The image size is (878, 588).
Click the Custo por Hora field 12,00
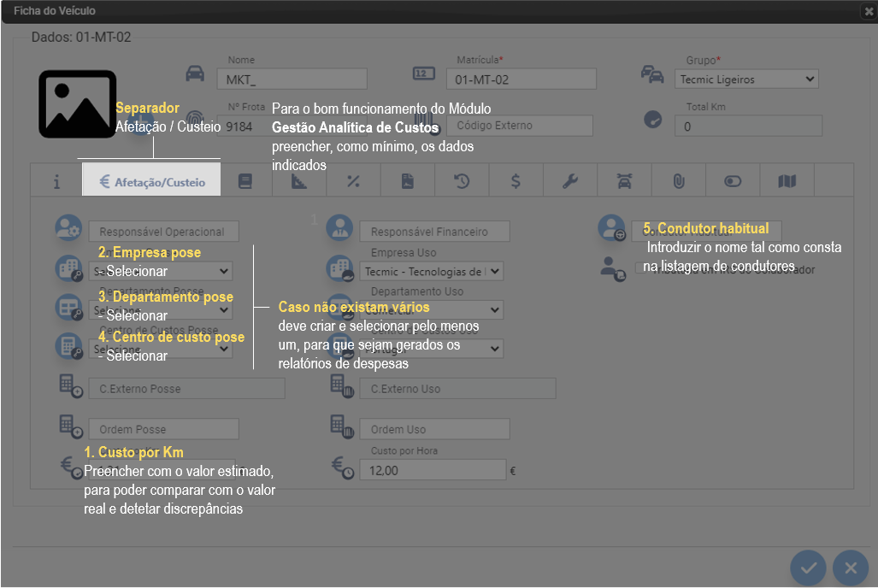point(433,470)
